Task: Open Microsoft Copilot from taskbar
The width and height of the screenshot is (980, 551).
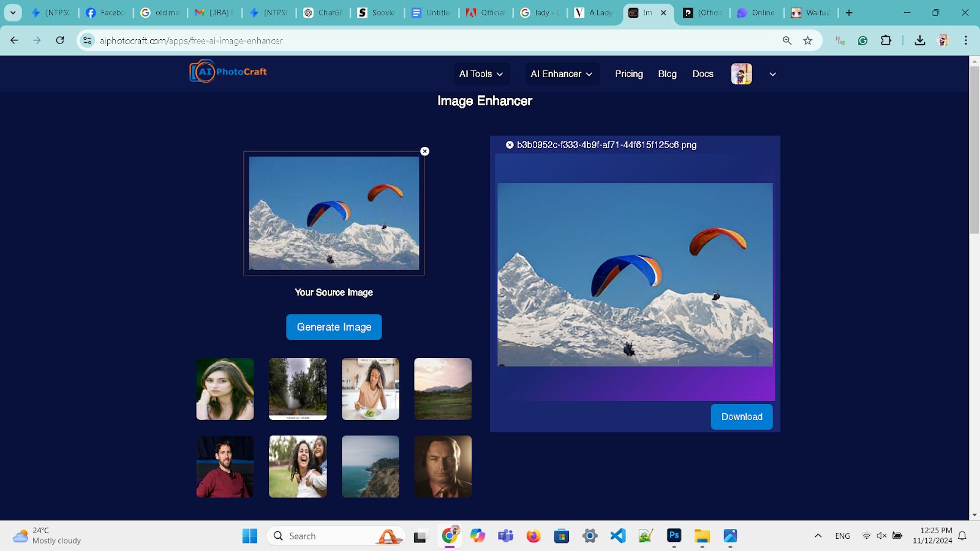Action: pos(477,536)
